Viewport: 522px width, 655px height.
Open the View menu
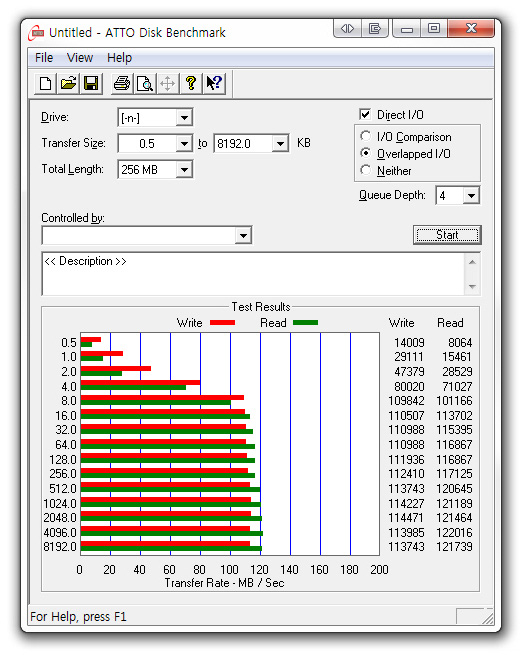[80, 58]
